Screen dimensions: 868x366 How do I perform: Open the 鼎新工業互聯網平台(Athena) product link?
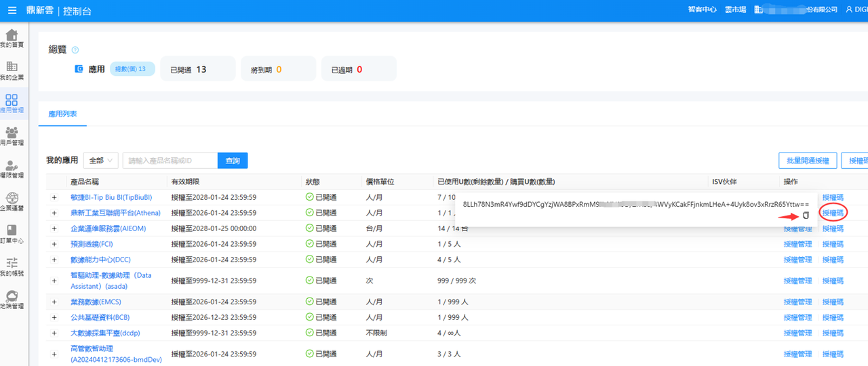pos(115,213)
